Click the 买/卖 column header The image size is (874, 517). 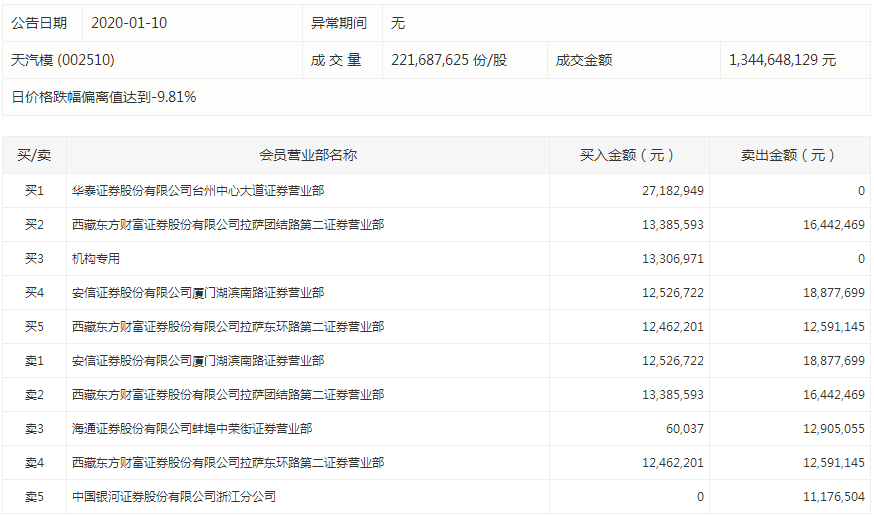pyautogui.click(x=34, y=155)
